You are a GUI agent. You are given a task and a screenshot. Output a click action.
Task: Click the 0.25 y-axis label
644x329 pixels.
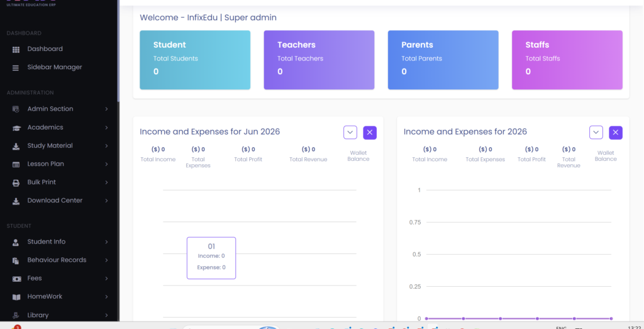415,286
